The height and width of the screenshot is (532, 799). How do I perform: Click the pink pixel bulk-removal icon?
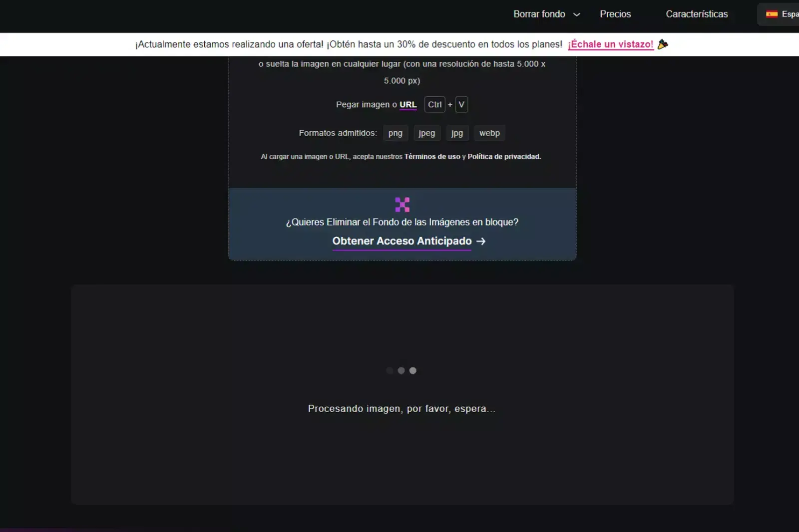(402, 205)
